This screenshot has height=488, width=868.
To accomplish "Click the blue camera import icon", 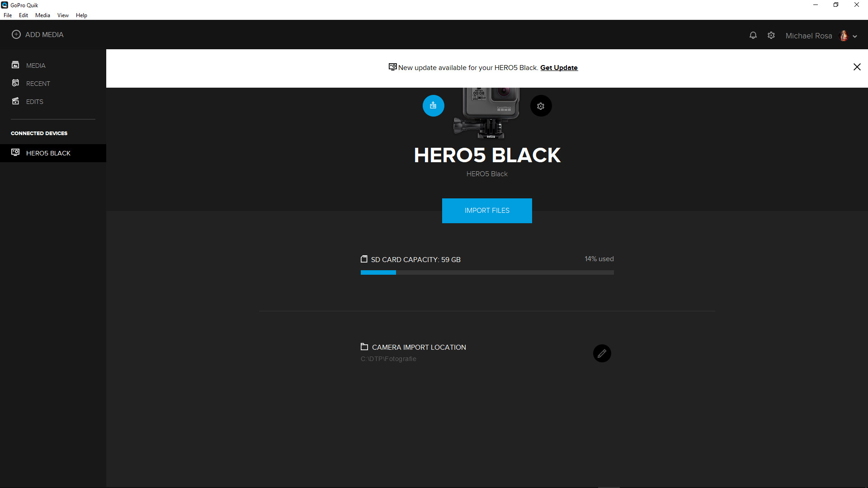I will (x=433, y=106).
